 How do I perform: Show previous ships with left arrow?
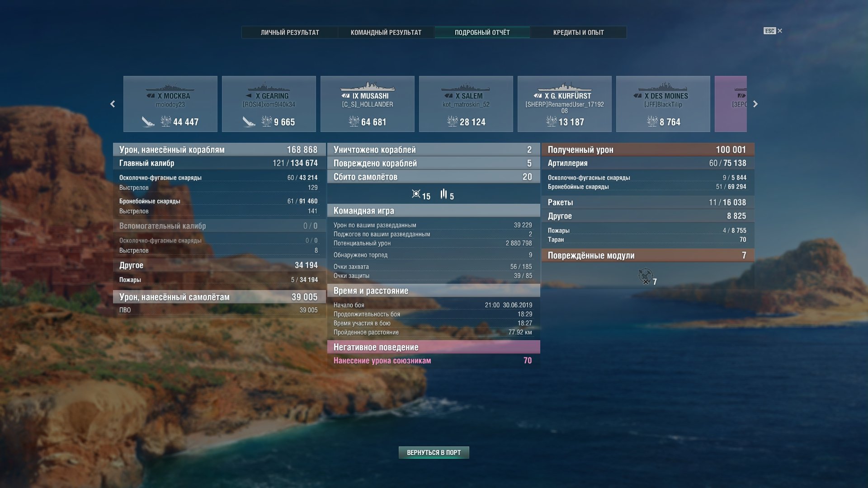coord(113,104)
